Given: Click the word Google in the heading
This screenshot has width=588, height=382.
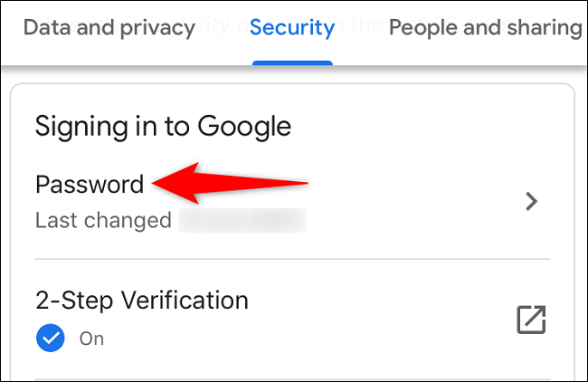Looking at the screenshot, I should pos(247,126).
